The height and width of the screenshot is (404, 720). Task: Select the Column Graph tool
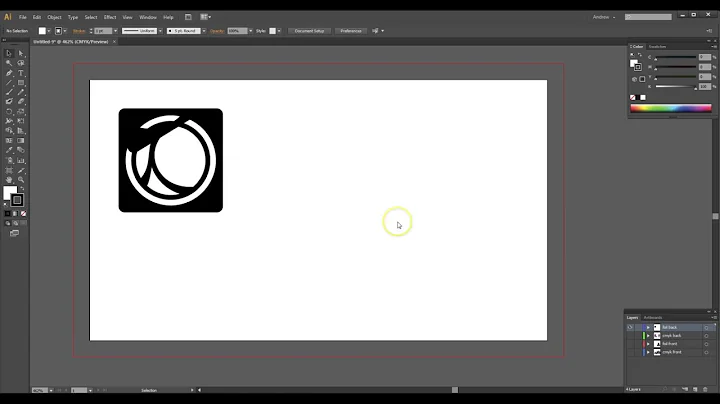point(21,160)
